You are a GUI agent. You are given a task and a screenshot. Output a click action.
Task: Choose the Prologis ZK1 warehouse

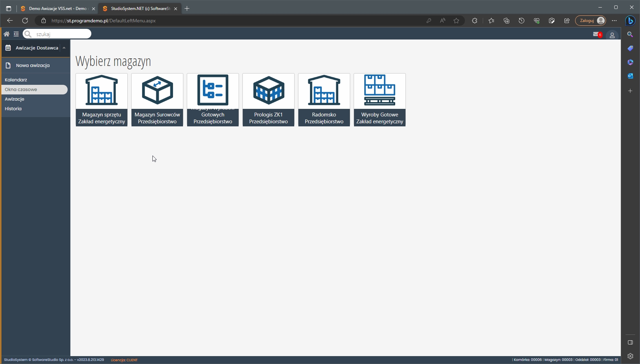[268, 100]
